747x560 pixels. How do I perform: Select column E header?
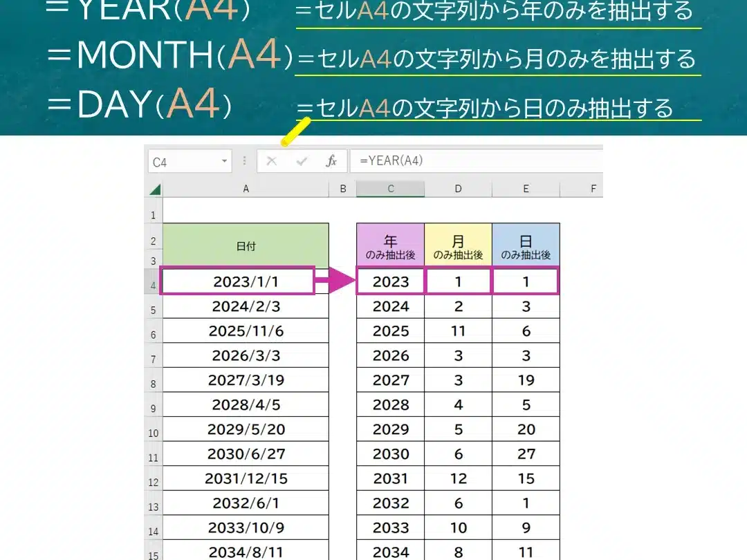point(526,189)
